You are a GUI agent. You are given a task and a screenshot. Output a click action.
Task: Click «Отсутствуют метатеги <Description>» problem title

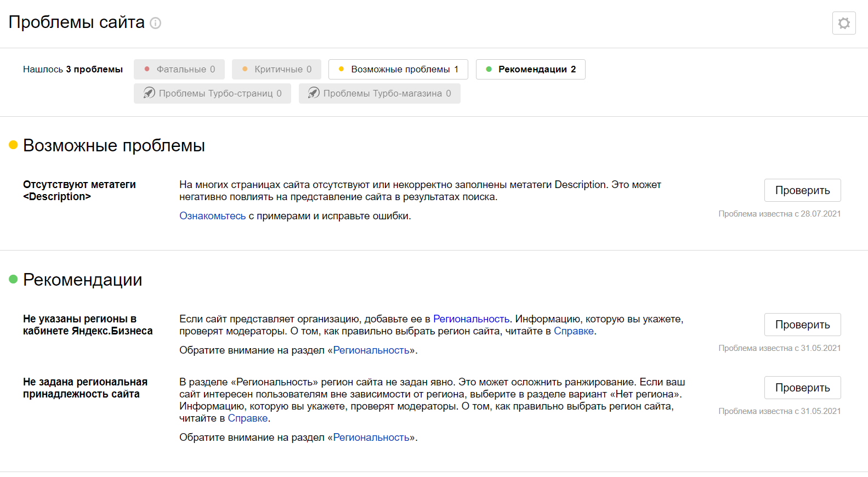click(80, 191)
